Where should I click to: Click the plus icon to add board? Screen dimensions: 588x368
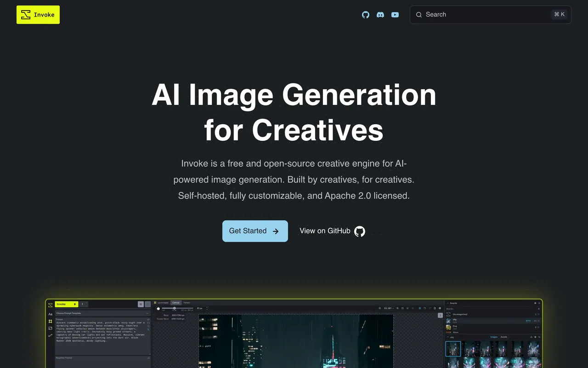coord(539,309)
